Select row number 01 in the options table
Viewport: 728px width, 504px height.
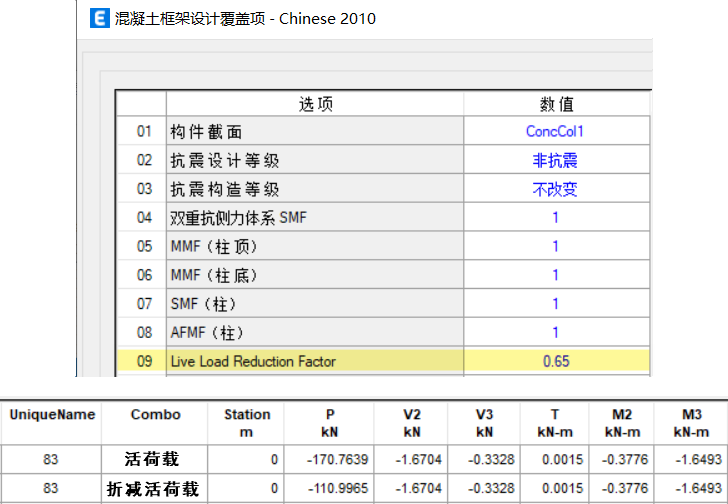(143, 132)
